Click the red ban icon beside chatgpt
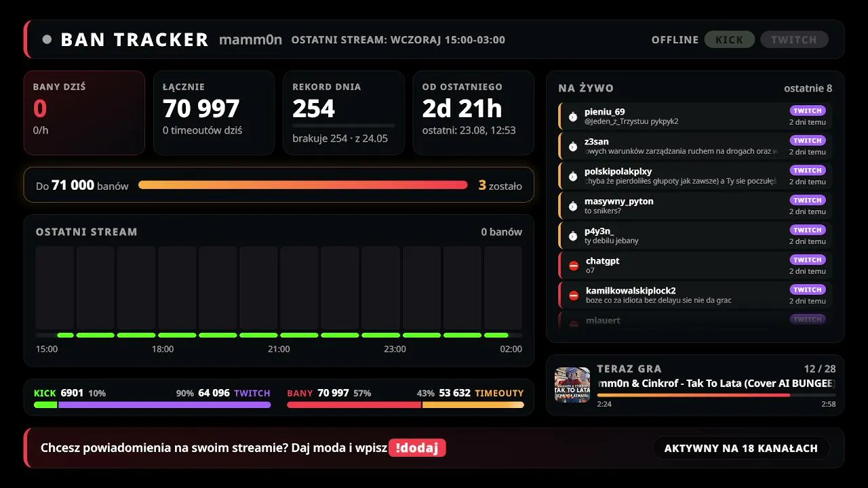Screen dimensions: 868x488 [x=574, y=266]
